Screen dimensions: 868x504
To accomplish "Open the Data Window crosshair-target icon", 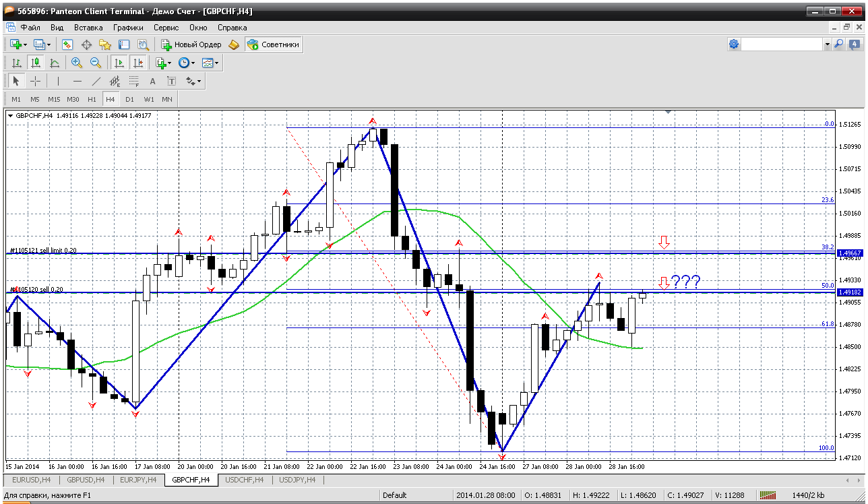I will 86,44.
